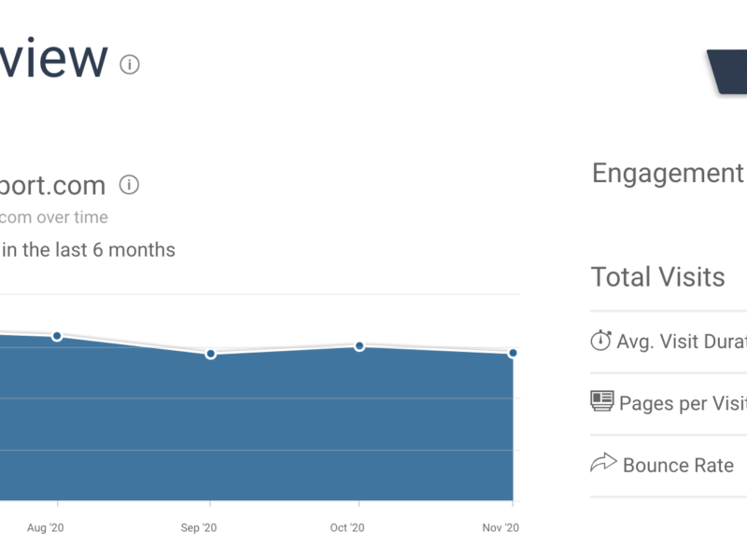Select the Aug '20 data point on chart

(57, 336)
